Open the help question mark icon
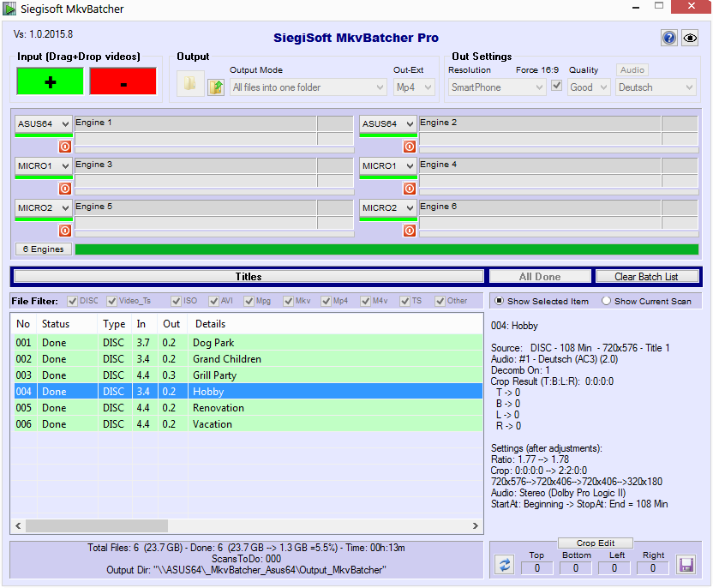The image size is (713, 588). point(668,38)
